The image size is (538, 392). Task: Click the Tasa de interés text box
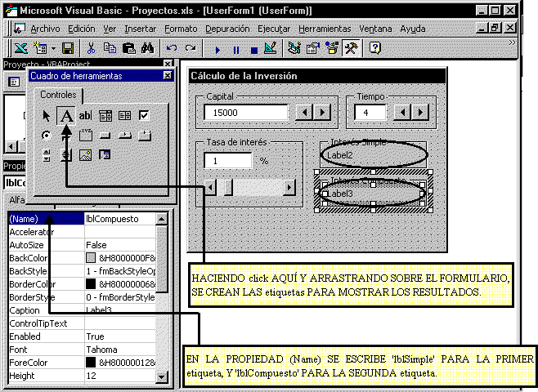(228, 161)
